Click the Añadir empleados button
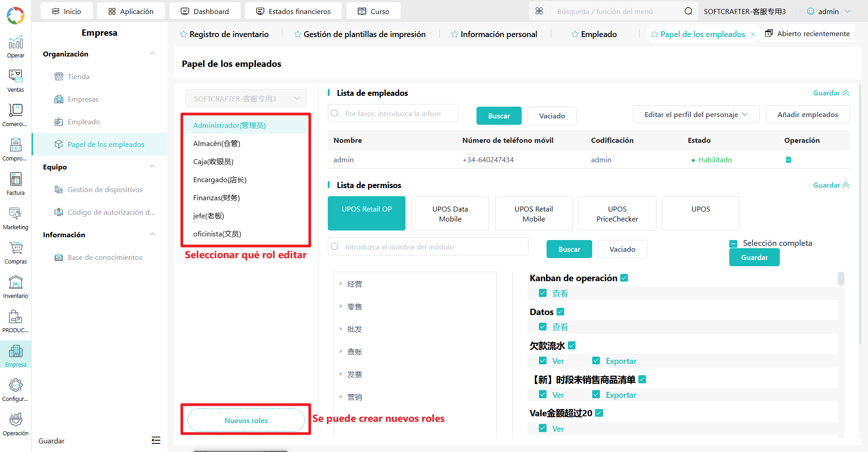 807,114
